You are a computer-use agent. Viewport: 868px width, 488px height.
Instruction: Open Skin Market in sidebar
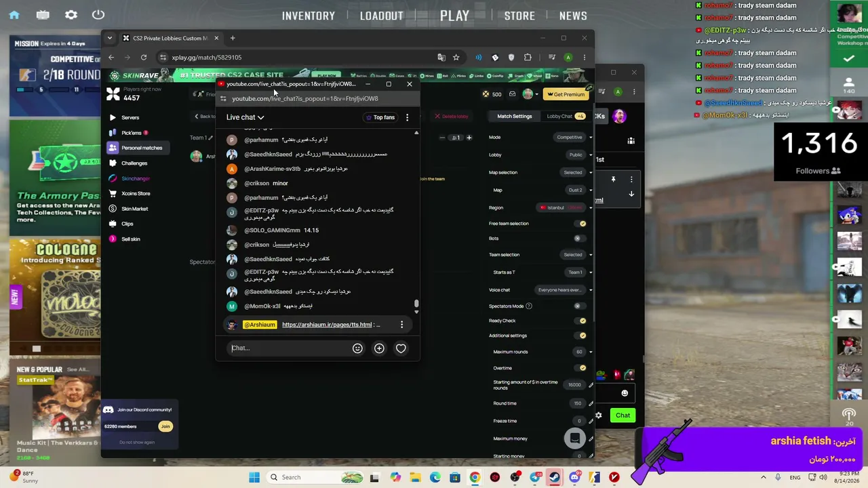click(134, 209)
